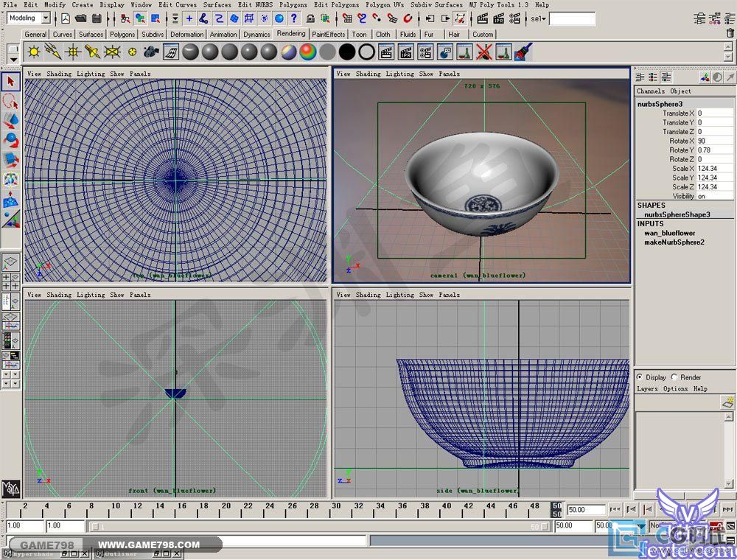This screenshot has height=560, width=737.
Task: Toggle select by hierarchy mode
Action: [125, 19]
